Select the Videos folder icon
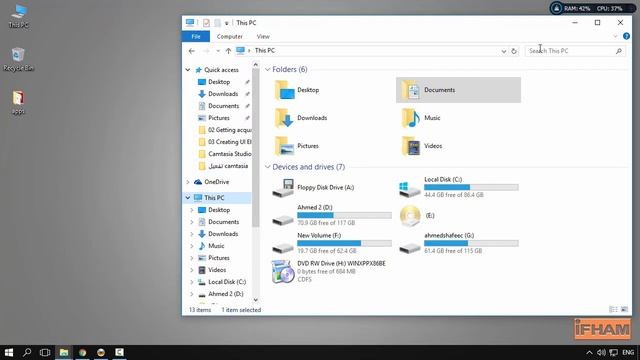 [411, 146]
